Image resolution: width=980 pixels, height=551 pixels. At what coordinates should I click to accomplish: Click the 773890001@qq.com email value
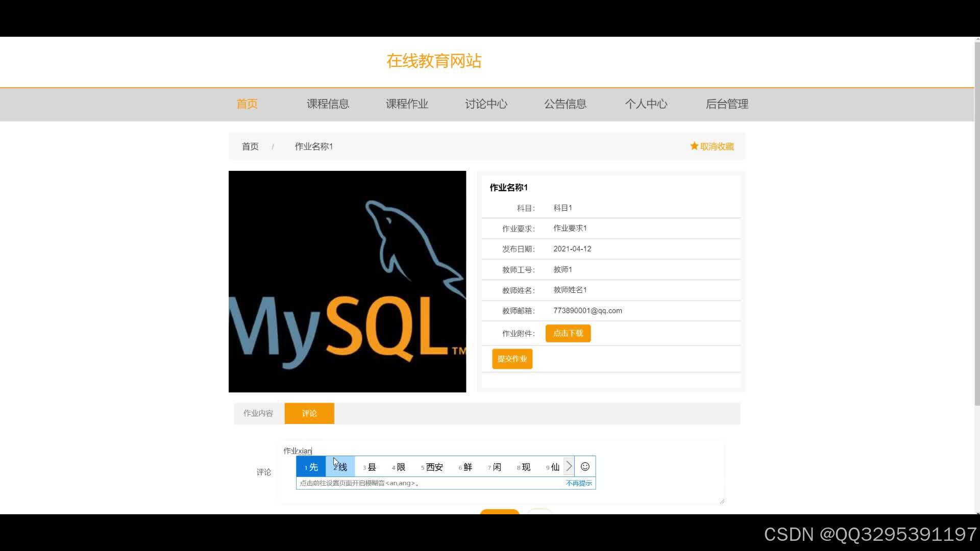587,311
